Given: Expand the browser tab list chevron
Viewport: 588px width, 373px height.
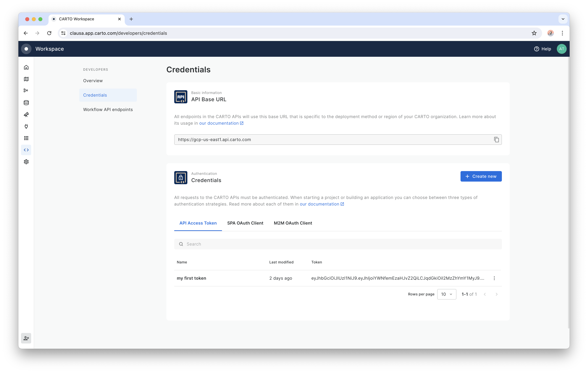Looking at the screenshot, I should click(x=563, y=19).
